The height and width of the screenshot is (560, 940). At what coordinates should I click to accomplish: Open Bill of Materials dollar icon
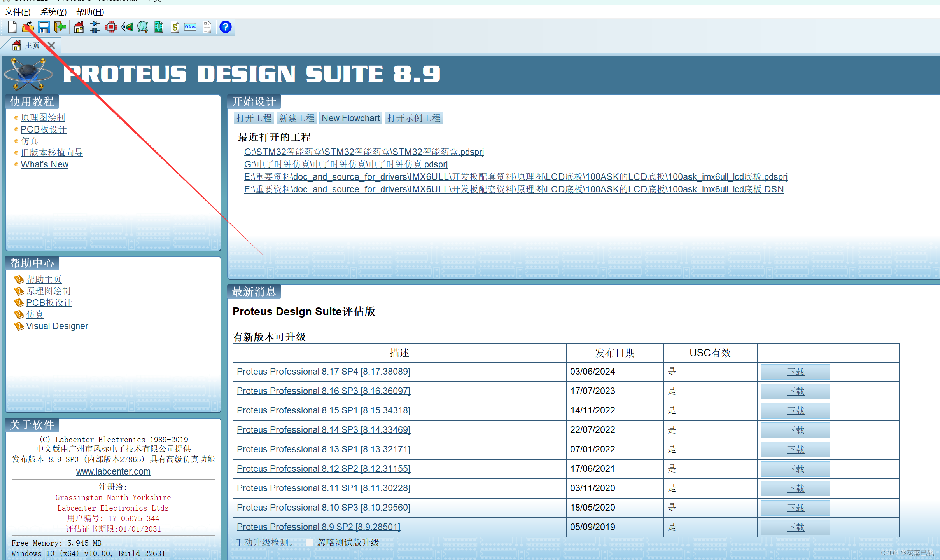coord(175,27)
